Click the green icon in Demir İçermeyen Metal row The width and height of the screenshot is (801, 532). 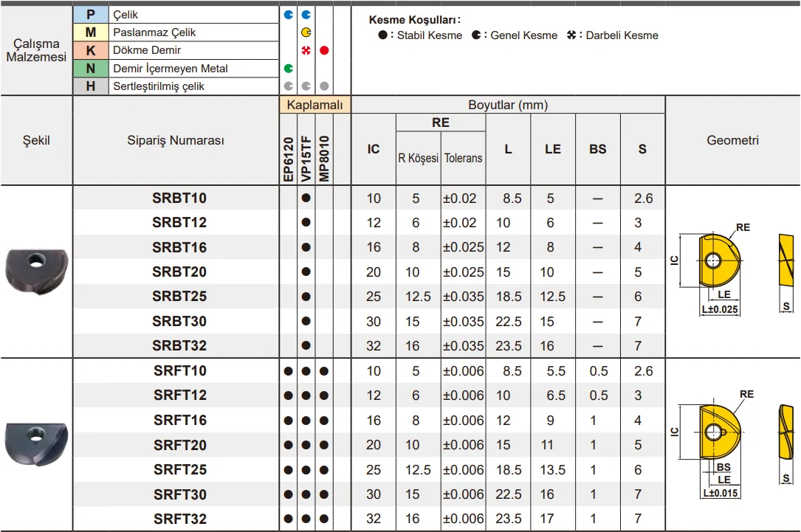click(288, 69)
